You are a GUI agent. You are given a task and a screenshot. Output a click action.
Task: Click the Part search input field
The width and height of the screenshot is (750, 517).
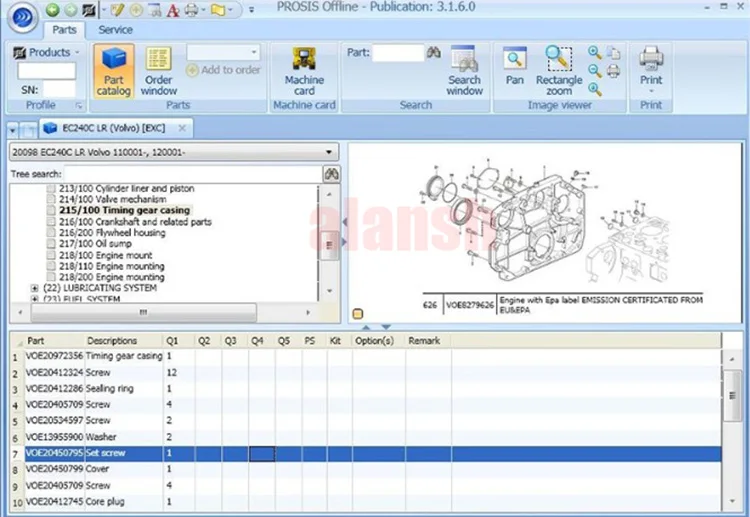[x=398, y=53]
